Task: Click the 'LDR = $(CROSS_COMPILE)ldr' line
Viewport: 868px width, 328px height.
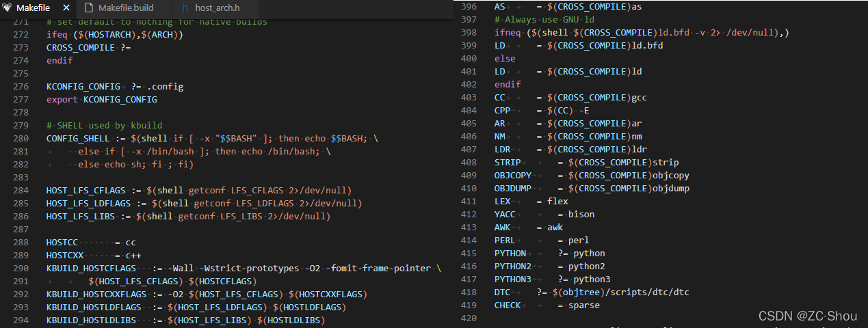Action: click(570, 149)
